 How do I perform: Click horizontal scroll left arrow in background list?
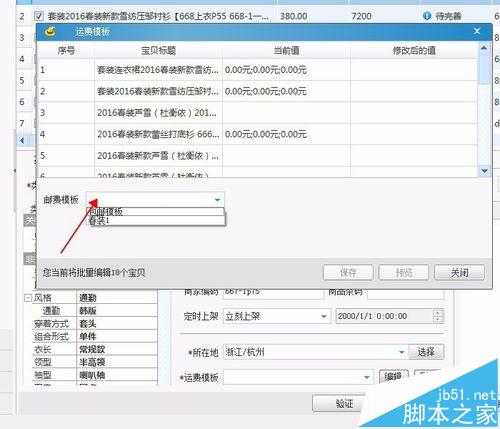22,141
